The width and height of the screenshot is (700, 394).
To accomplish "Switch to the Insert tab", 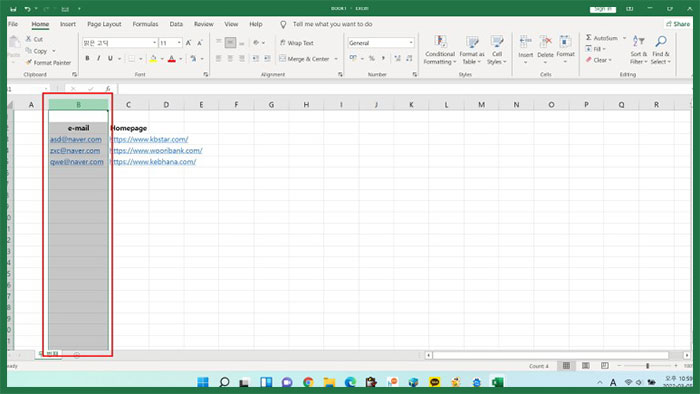I will coord(68,24).
